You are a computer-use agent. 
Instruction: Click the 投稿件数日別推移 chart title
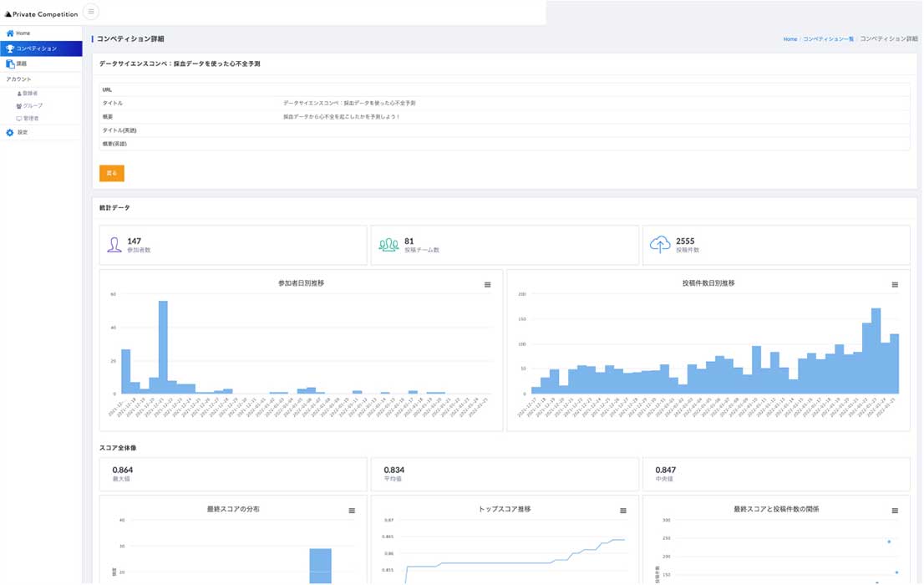[x=708, y=283]
